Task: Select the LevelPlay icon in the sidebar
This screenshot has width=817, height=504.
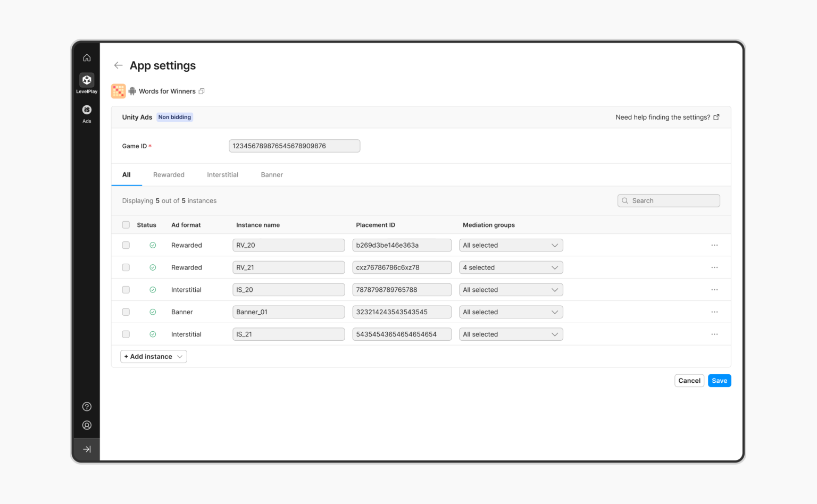Action: coord(87,80)
